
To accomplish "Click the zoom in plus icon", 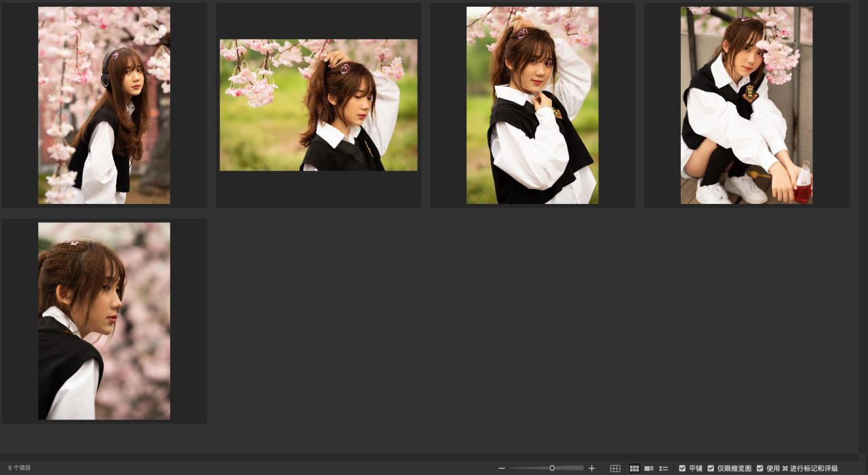I will (x=591, y=468).
